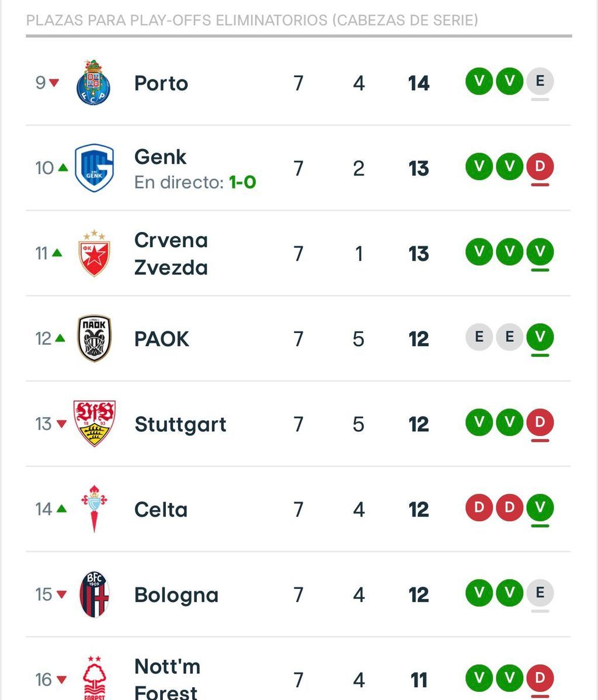Select the Celta team name
Image resolution: width=598 pixels, height=700 pixels.
[x=161, y=510]
